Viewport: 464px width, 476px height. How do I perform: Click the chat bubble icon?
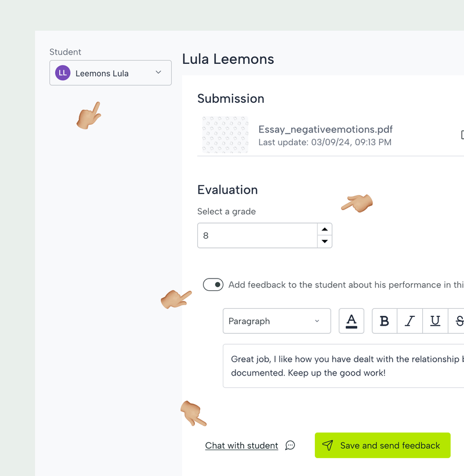coord(291,445)
